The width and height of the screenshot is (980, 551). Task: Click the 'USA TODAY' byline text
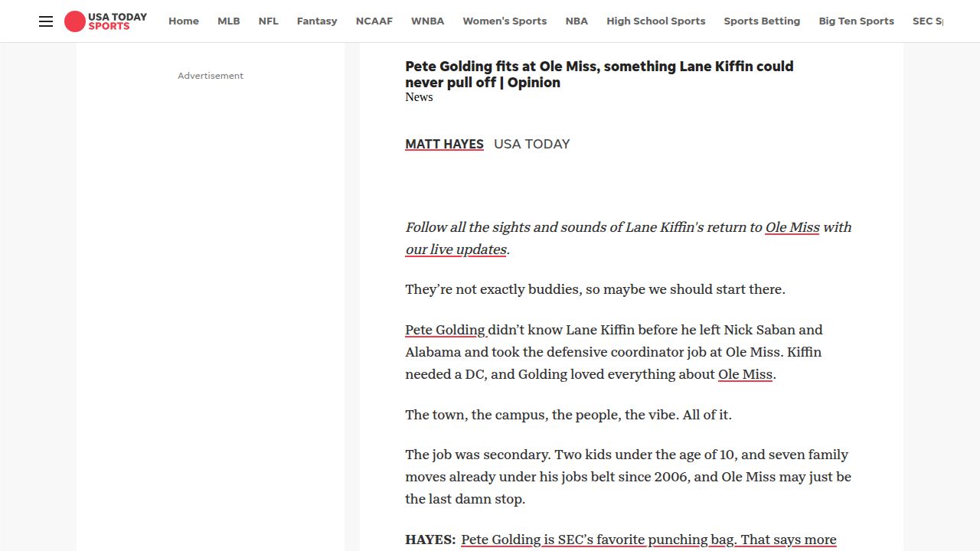point(532,144)
